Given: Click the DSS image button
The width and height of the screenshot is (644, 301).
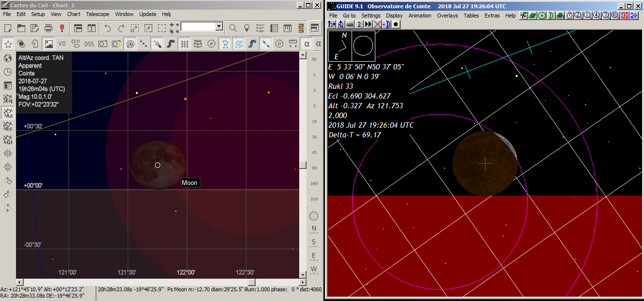Looking at the screenshot, I should point(89,44).
